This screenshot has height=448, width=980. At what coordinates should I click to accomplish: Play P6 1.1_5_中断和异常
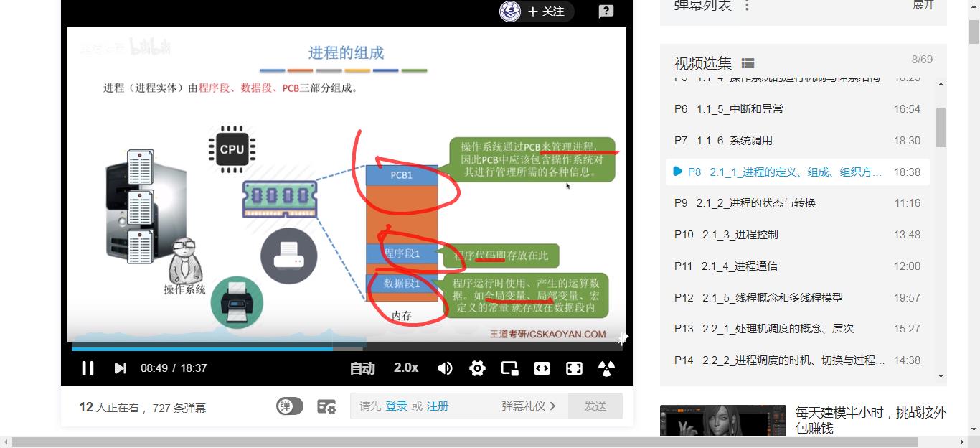click(x=797, y=109)
